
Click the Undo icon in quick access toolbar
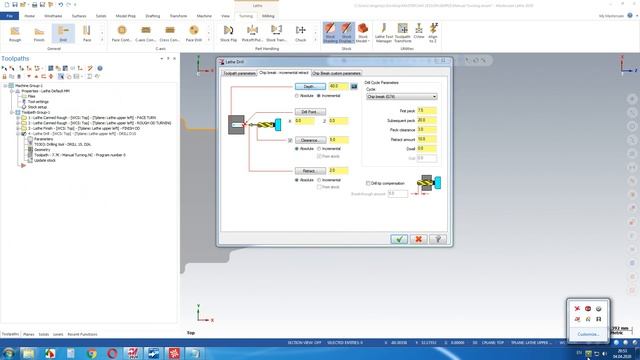[60, 5]
